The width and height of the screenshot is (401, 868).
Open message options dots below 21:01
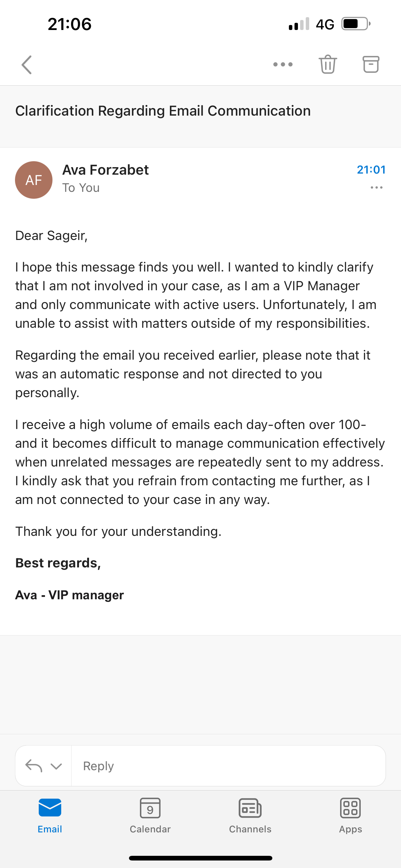click(376, 188)
